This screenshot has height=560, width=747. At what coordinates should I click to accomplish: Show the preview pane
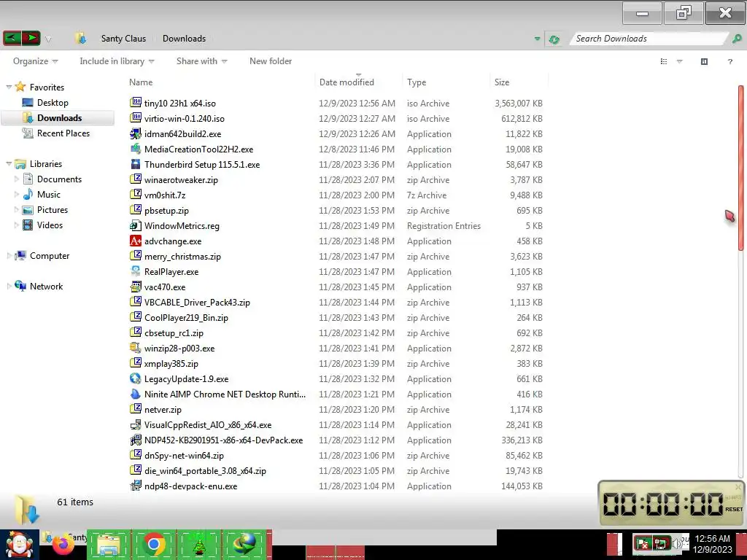[704, 61]
